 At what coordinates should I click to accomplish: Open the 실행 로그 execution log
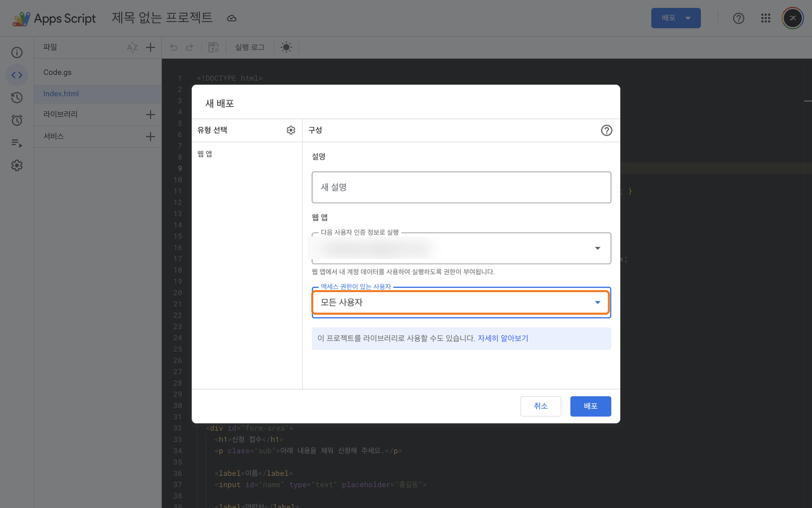[x=250, y=47]
